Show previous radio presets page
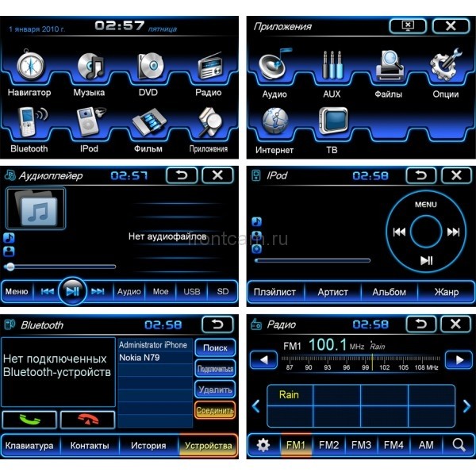Screen dimensions: 476x476 255,406
